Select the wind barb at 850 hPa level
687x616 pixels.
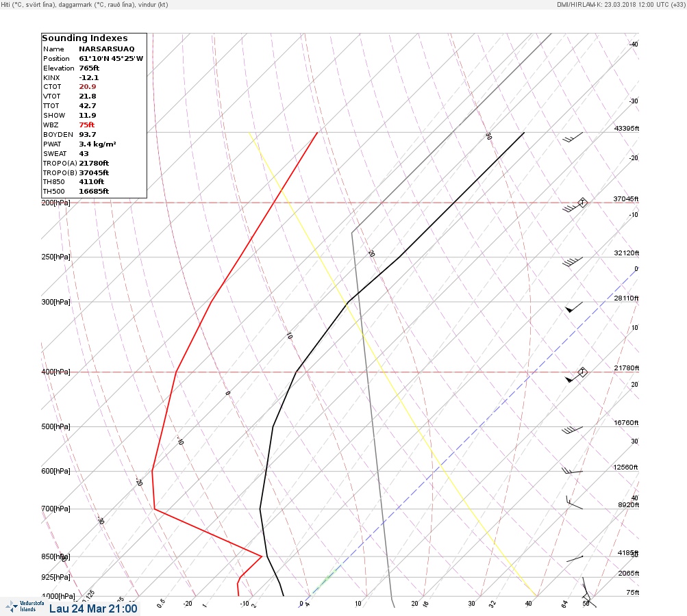click(575, 559)
